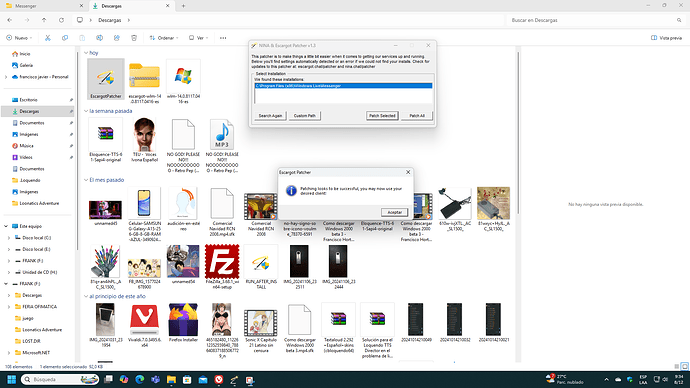Open Task View from the taskbar
Screen dimensions: 690x388
108,379
